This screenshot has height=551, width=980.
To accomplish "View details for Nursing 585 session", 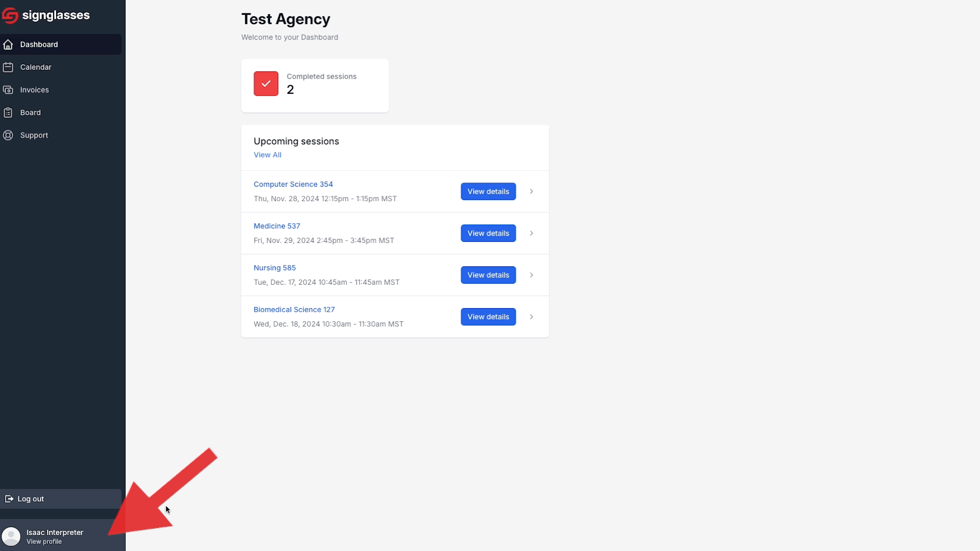I will pyautogui.click(x=488, y=275).
